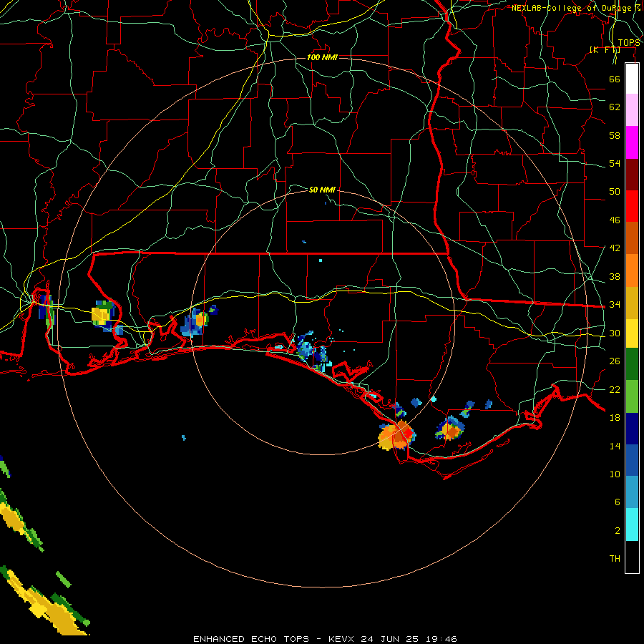Click the K FT units label
The width and height of the screenshot is (644, 644).
[x=605, y=49]
